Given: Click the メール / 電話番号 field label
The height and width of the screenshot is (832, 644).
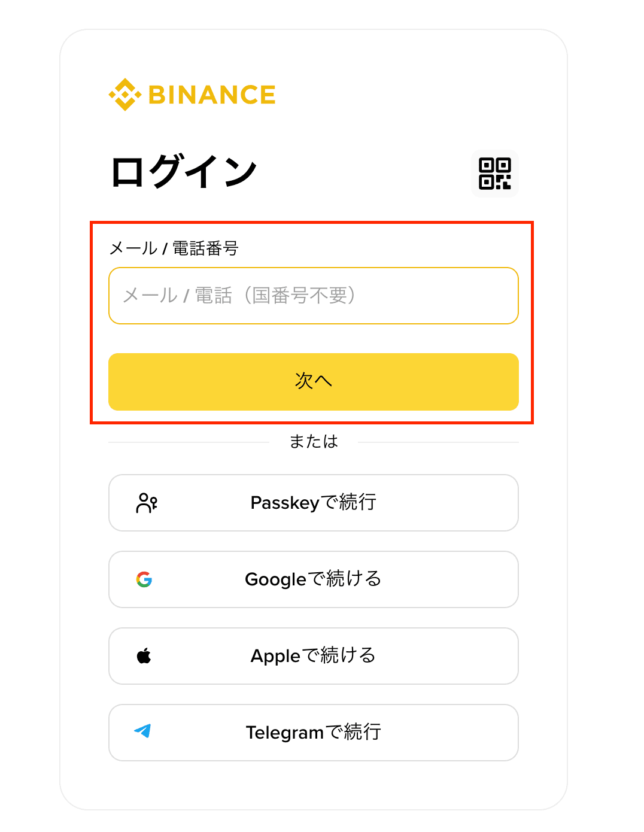Looking at the screenshot, I should 175,248.
